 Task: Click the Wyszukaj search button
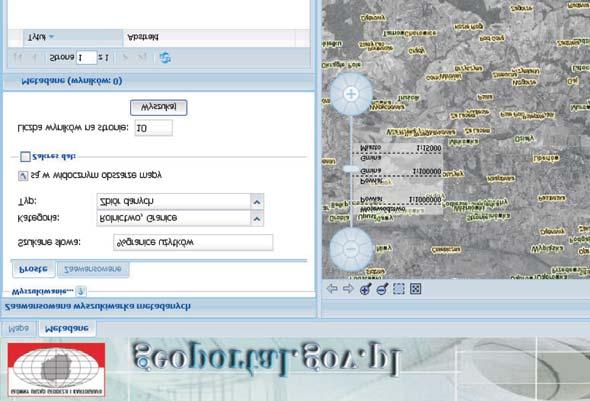point(158,107)
